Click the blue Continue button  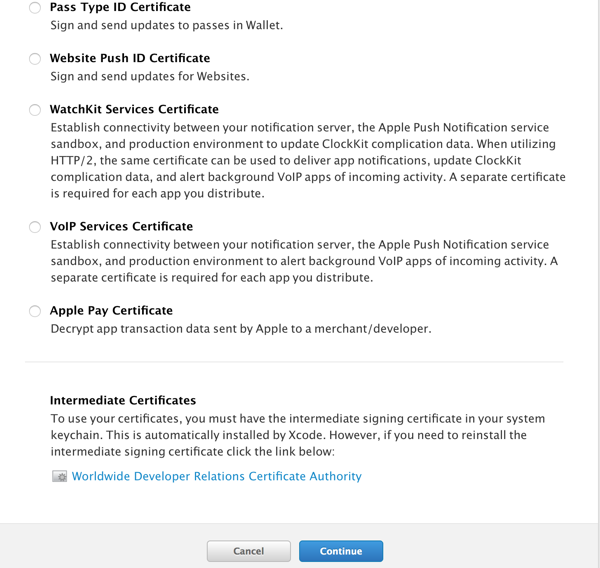click(x=340, y=551)
